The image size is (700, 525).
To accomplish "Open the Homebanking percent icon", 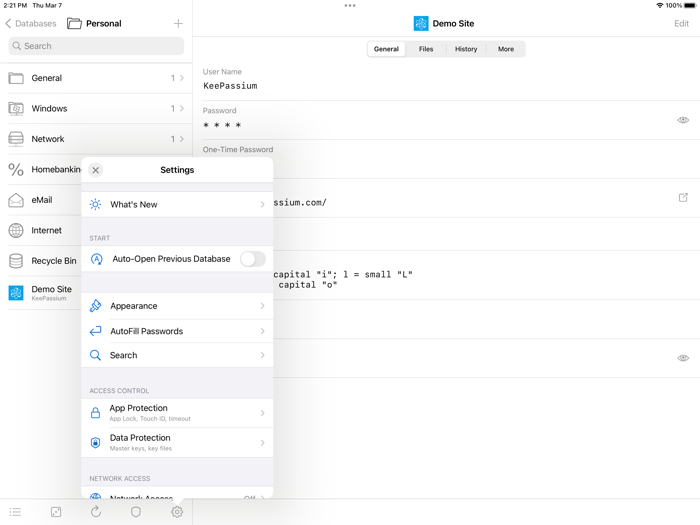I will [x=16, y=170].
